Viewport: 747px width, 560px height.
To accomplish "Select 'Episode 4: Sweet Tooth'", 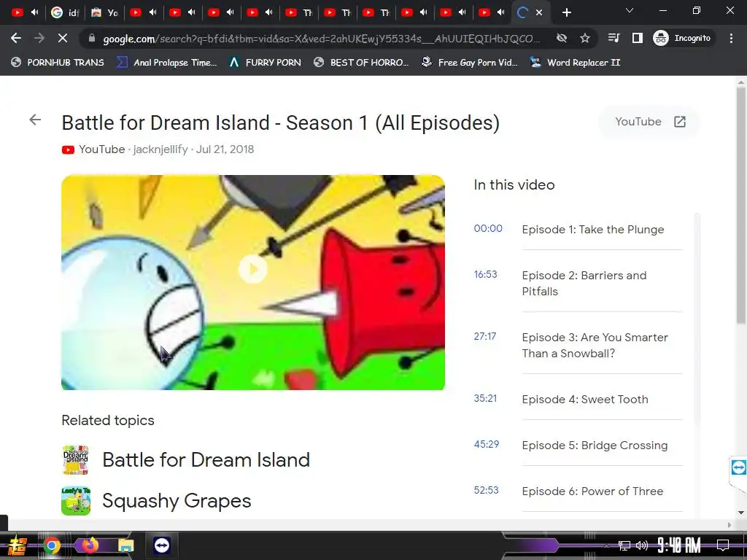I will 585,399.
